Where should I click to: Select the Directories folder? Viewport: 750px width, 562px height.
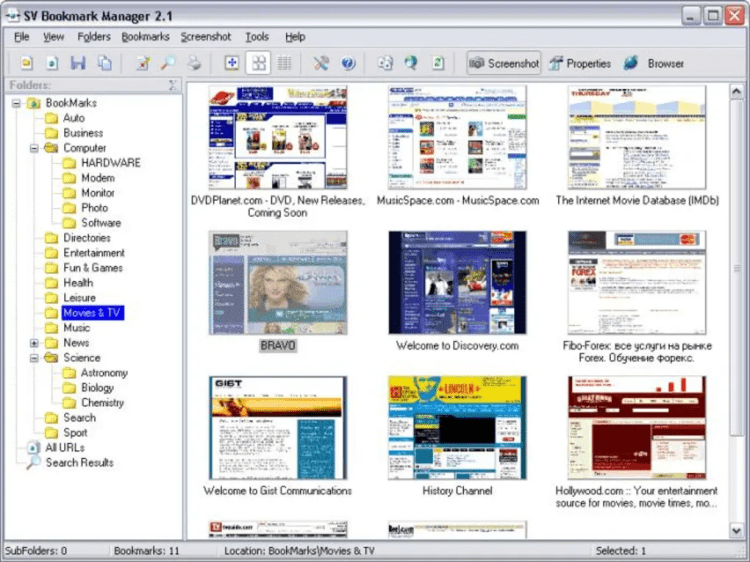click(x=87, y=238)
